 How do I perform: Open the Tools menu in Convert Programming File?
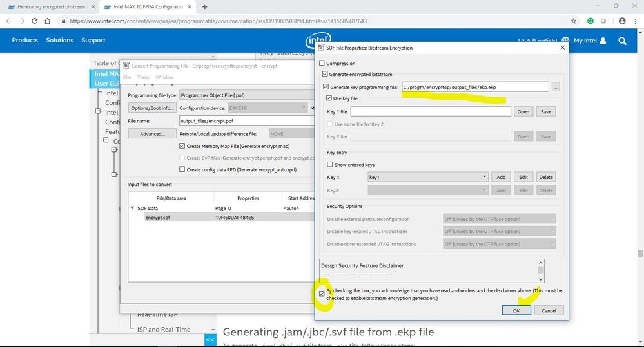[x=143, y=77]
